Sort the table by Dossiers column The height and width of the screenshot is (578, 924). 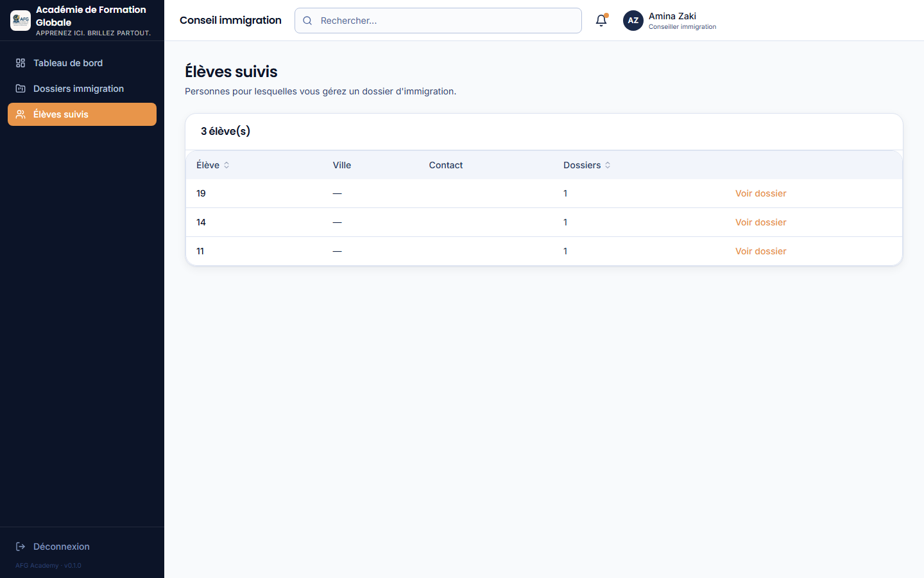point(587,165)
